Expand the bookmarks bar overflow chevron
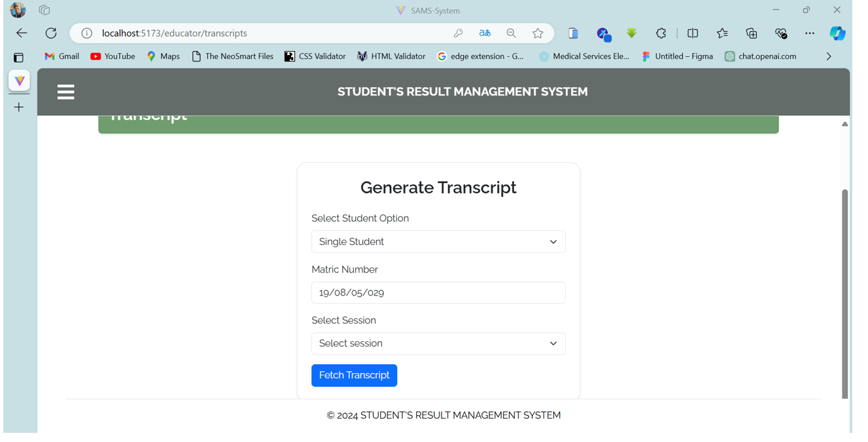 pyautogui.click(x=829, y=57)
